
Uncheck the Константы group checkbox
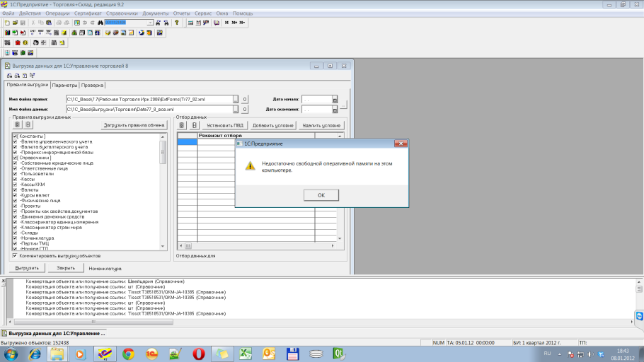point(15,136)
